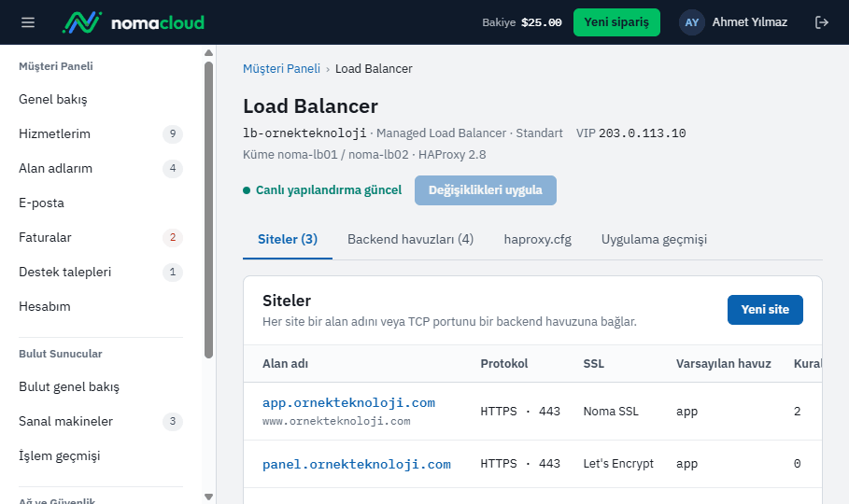849x504 pixels.
Task: Click the lb-ornekteknoloji service name
Action: [x=304, y=133]
